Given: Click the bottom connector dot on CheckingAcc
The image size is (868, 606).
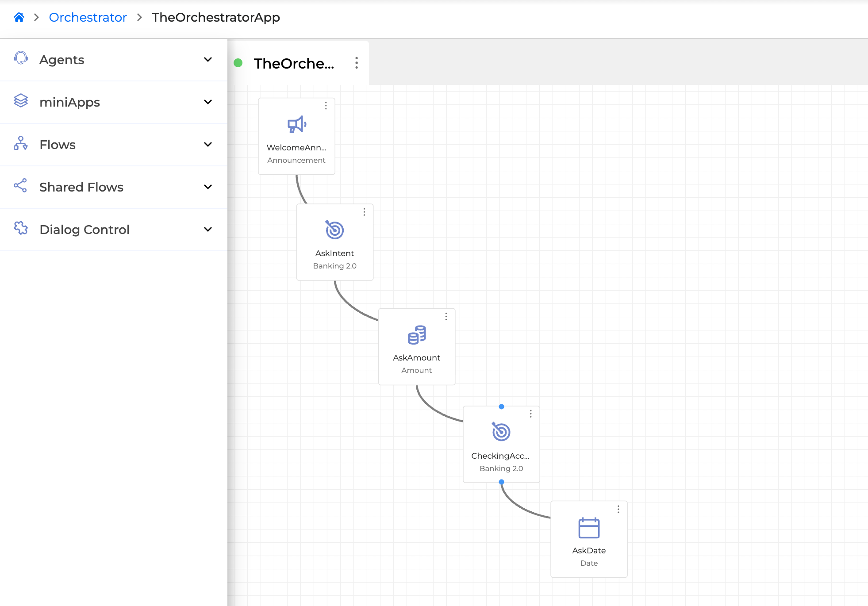Looking at the screenshot, I should [x=501, y=482].
